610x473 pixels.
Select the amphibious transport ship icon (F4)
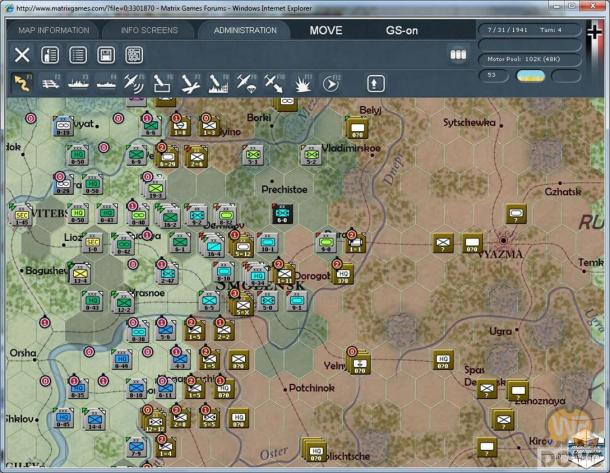[106, 83]
